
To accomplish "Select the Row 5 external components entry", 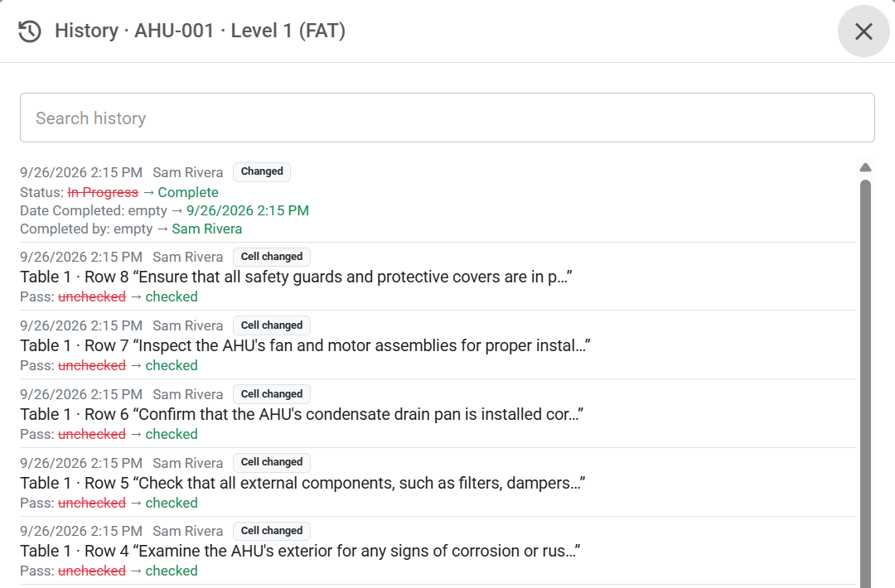I will click(x=302, y=483).
